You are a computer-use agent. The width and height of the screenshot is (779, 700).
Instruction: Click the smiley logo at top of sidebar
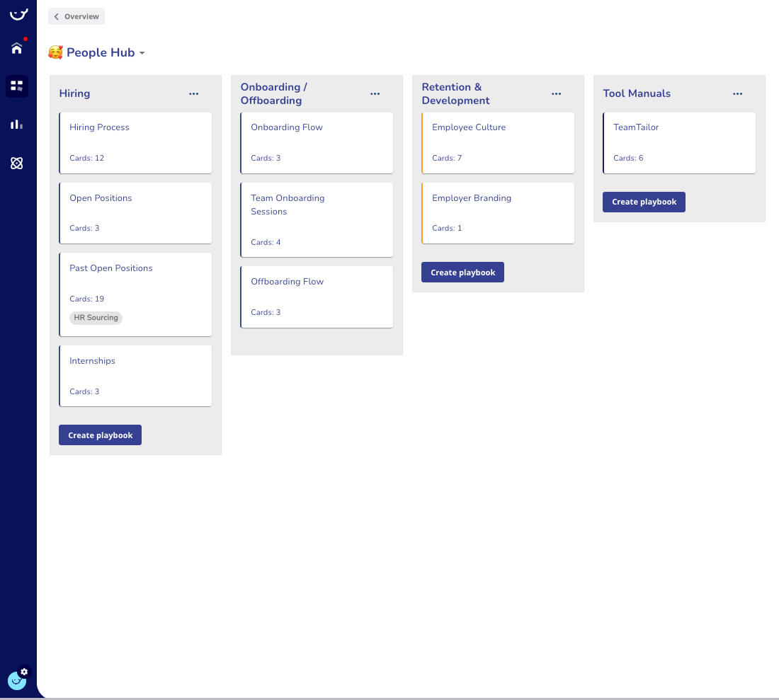coord(18,14)
